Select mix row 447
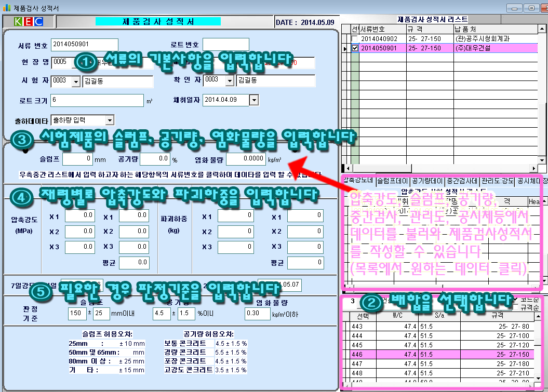The width and height of the screenshot is (548, 392). point(443,364)
